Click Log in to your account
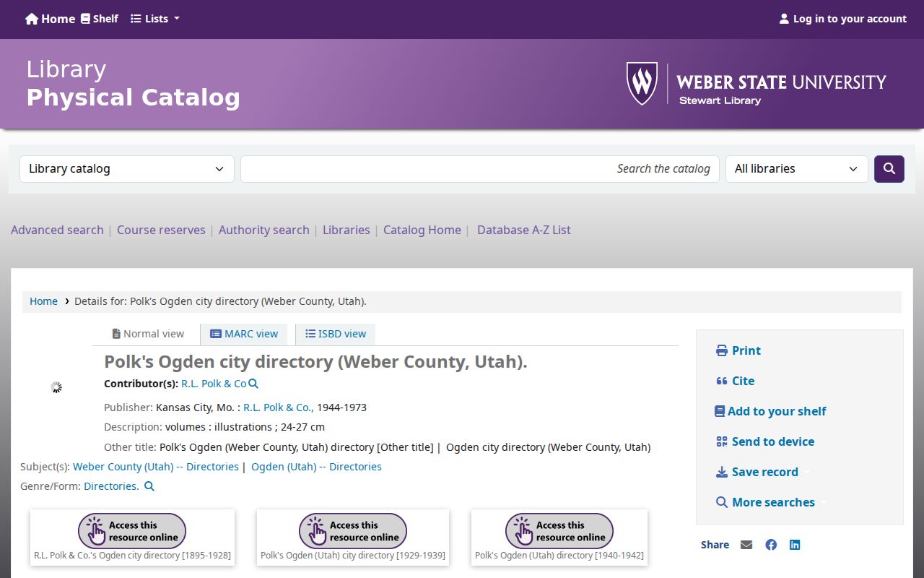The height and width of the screenshot is (578, 924). (x=842, y=19)
